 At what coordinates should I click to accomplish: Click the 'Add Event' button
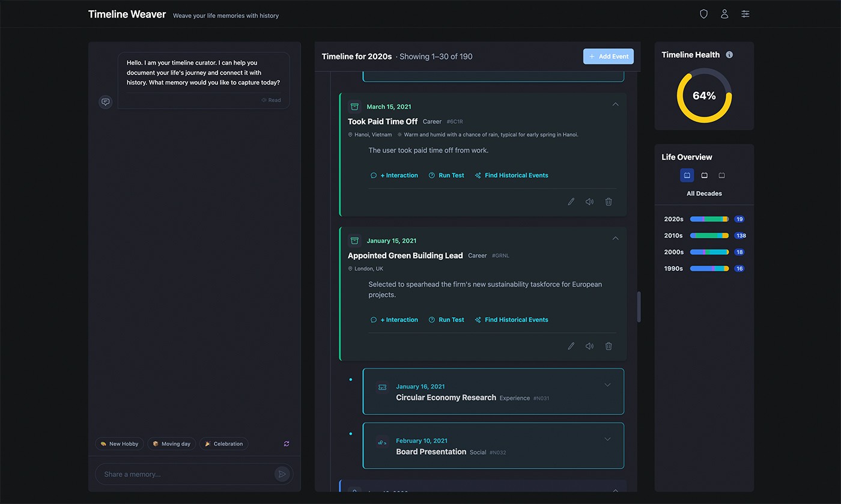click(x=608, y=56)
